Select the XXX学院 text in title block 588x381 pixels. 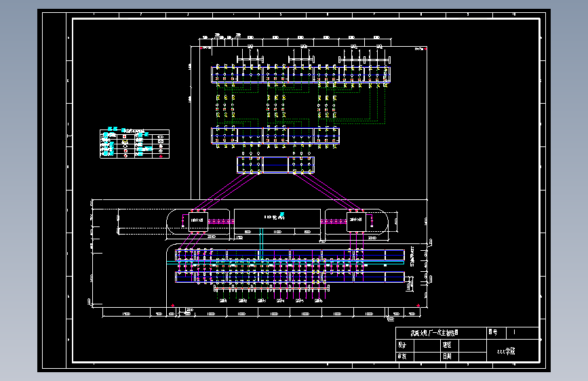pyautogui.click(x=506, y=351)
